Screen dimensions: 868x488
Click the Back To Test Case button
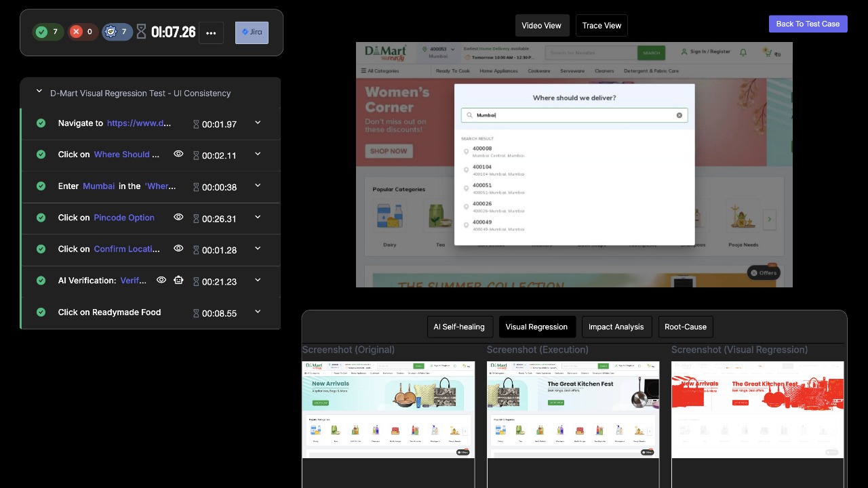(x=808, y=24)
